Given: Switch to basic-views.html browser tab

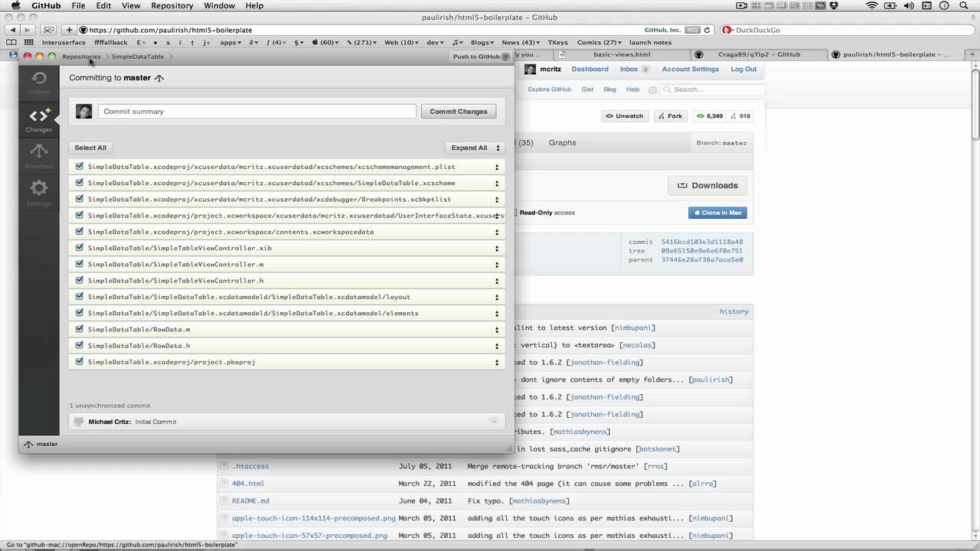Looking at the screenshot, I should pos(621,54).
